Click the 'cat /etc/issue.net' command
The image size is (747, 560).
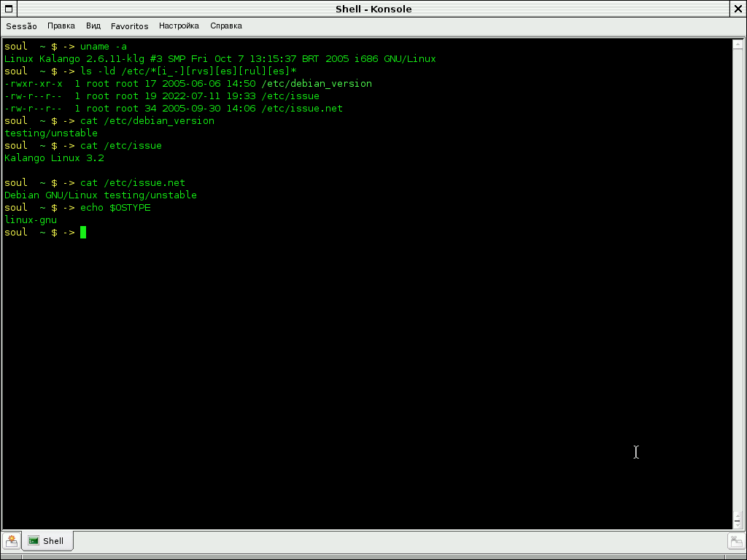click(x=133, y=182)
